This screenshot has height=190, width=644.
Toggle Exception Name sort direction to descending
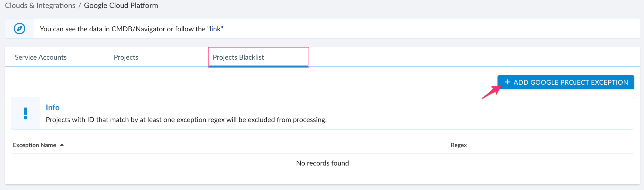click(x=62, y=145)
